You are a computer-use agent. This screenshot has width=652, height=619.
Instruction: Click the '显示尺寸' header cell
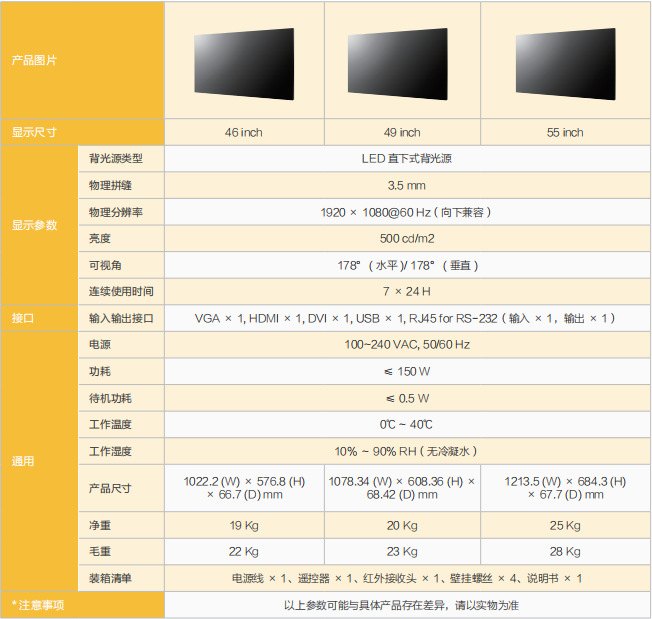(82, 132)
